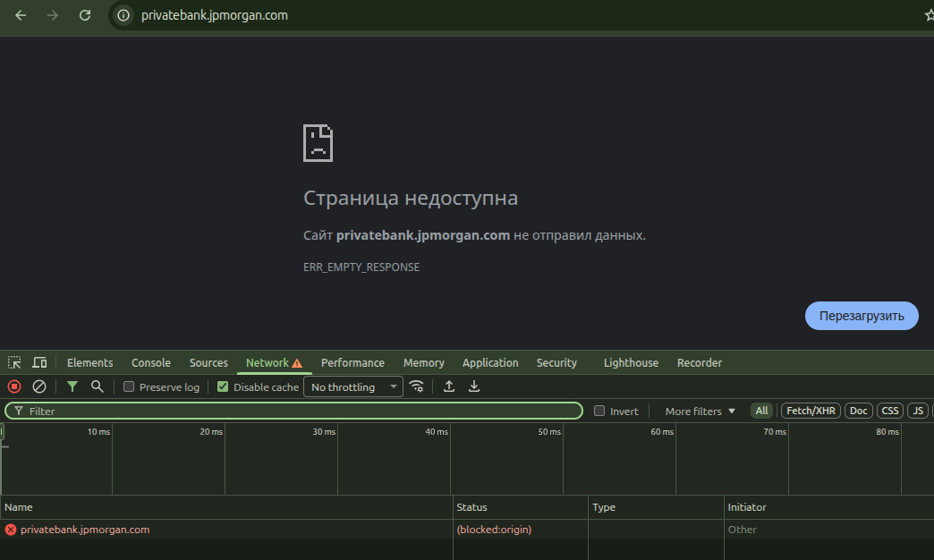This screenshot has width=934, height=560.
Task: Uncheck the Disable cache checkbox
Action: pyautogui.click(x=223, y=386)
